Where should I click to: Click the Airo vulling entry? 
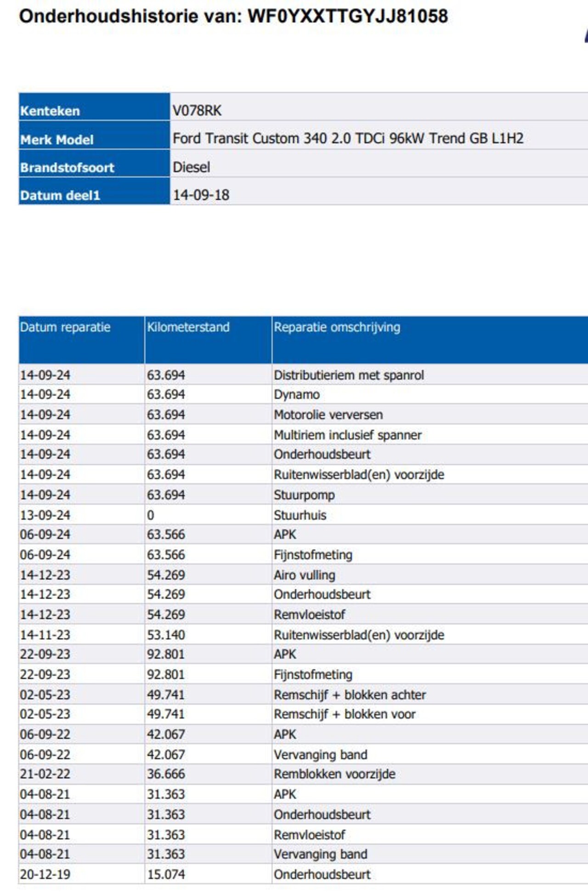click(304, 575)
